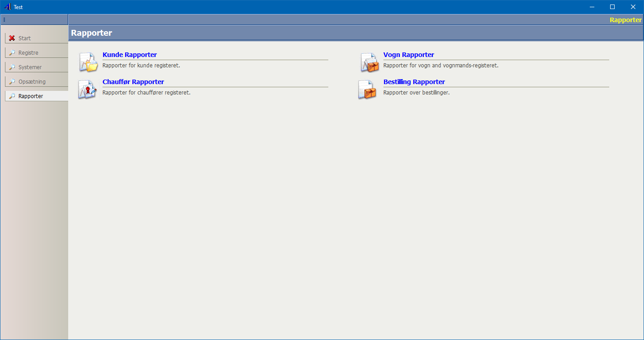Open the Kunde Rapporter icon
The image size is (644, 340).
(88, 62)
